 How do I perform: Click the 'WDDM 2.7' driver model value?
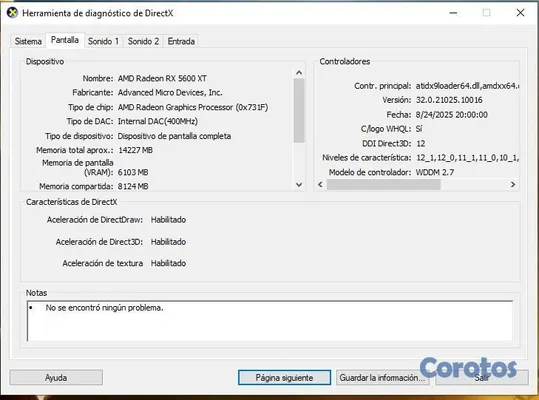coord(435,172)
